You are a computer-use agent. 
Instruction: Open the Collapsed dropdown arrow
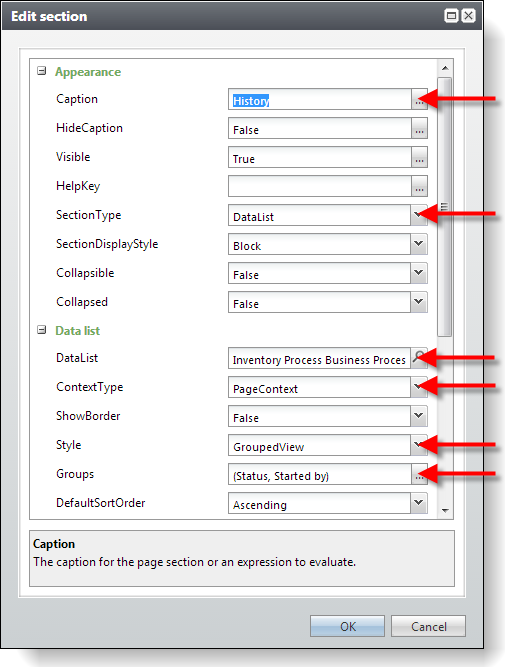click(x=419, y=302)
